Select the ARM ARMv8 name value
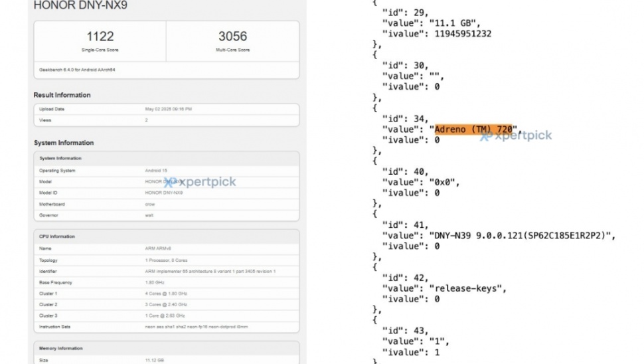Image resolution: width=644 pixels, height=364 pixels. (x=158, y=248)
